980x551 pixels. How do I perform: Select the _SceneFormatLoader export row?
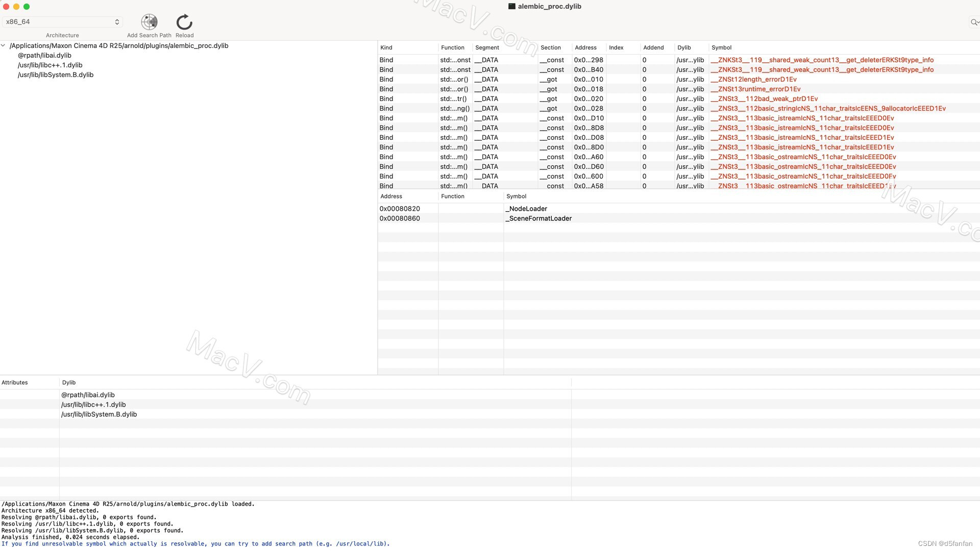538,218
